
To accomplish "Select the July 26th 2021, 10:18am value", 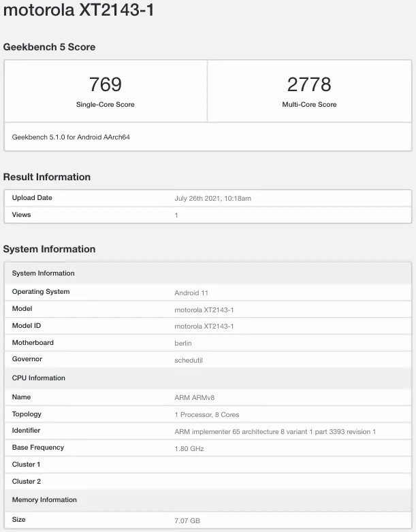I will click(213, 199).
